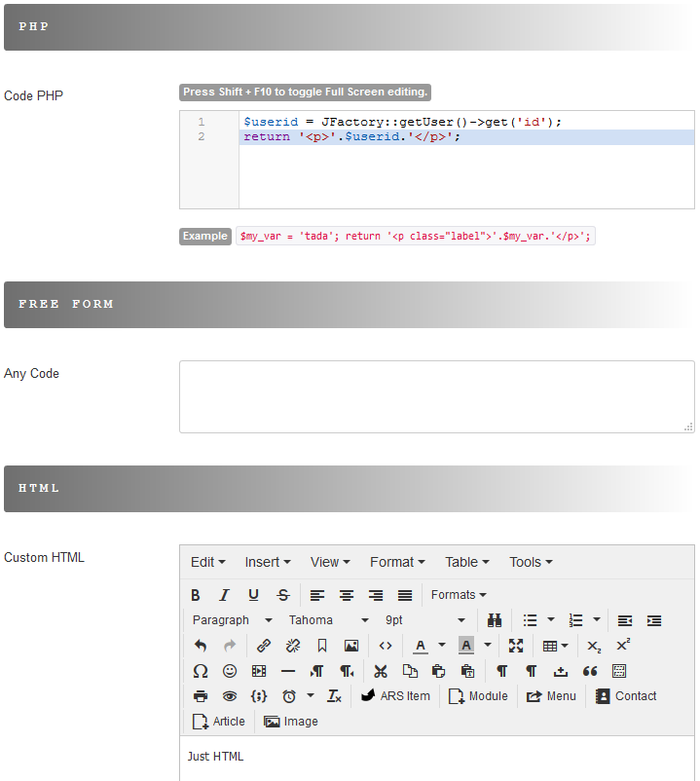Screen dimensions: 700x781
Task: Decrease indent of the paragraph
Action: pos(625,620)
